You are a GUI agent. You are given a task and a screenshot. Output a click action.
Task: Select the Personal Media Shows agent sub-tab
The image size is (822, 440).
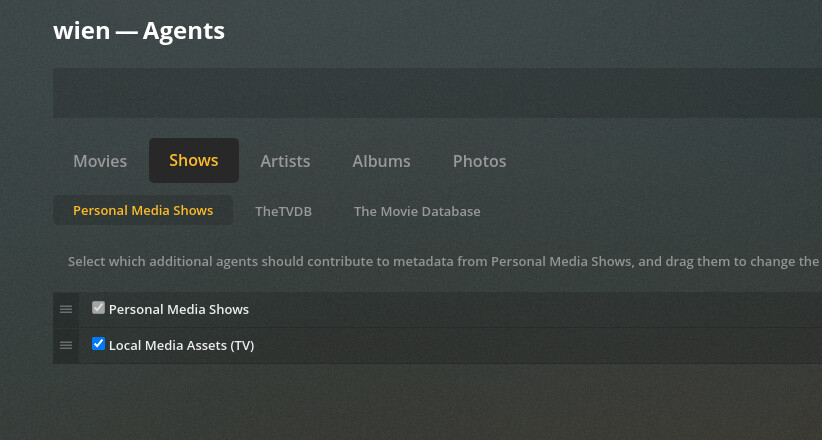pyautogui.click(x=143, y=210)
